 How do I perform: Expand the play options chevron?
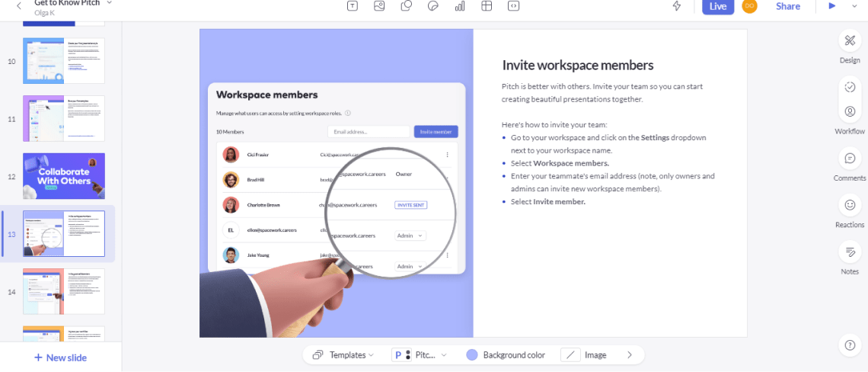854,6
